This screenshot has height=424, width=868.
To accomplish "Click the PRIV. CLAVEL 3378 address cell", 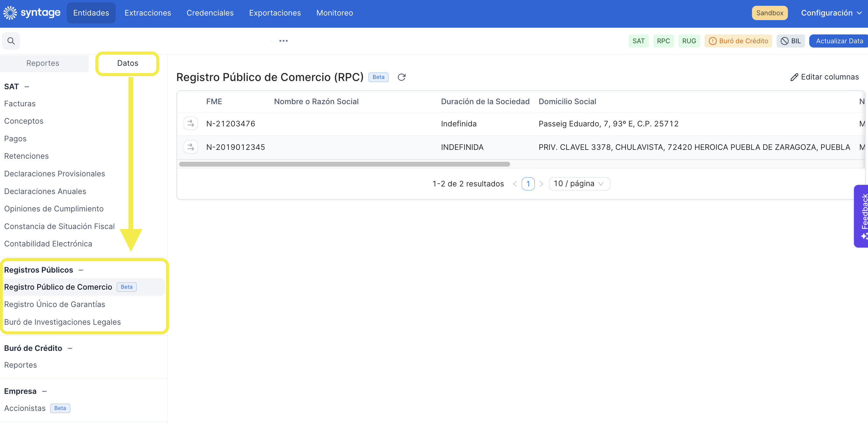I will [694, 147].
